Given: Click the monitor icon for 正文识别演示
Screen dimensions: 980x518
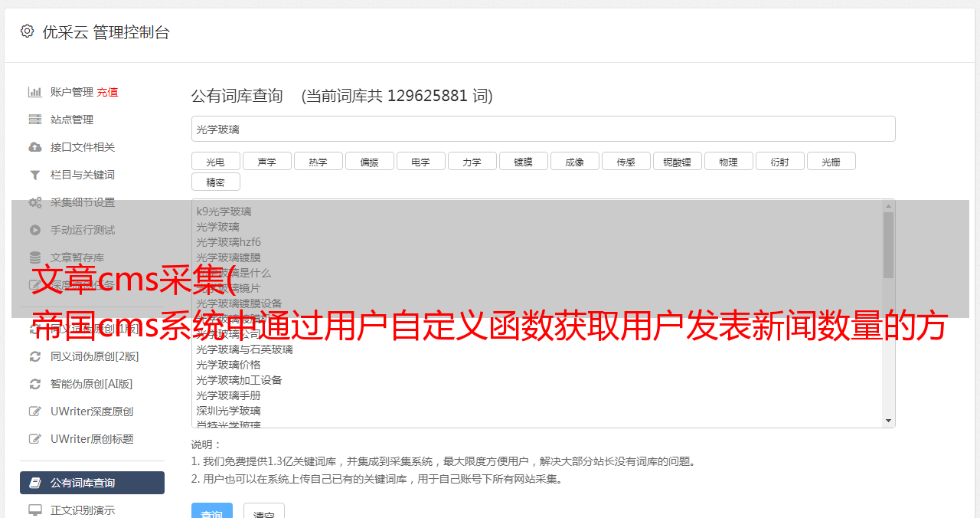Looking at the screenshot, I should click(35, 510).
